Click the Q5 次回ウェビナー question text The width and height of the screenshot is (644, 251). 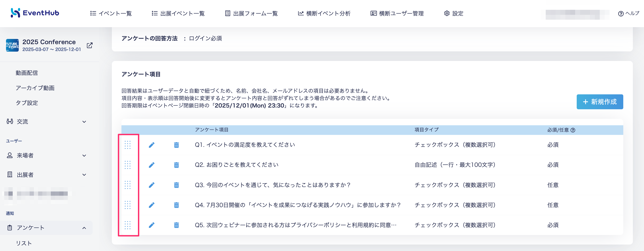click(295, 225)
